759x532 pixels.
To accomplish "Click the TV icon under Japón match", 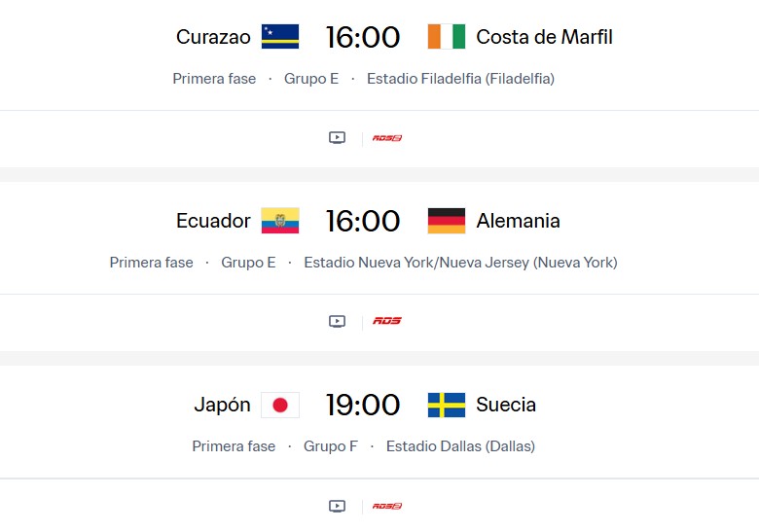I will pos(337,506).
